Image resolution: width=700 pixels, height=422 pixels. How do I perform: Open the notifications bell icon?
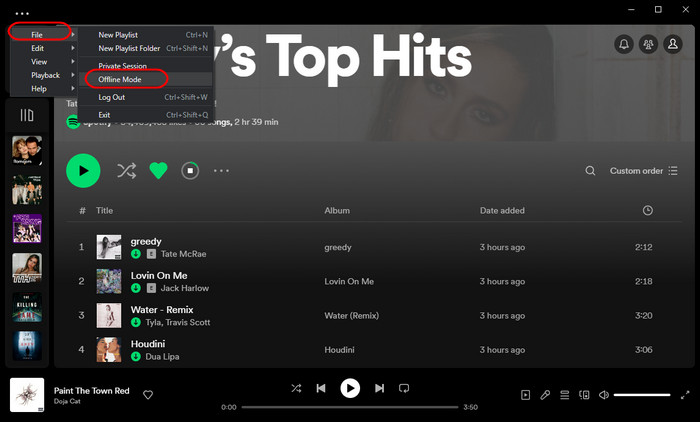(x=624, y=44)
